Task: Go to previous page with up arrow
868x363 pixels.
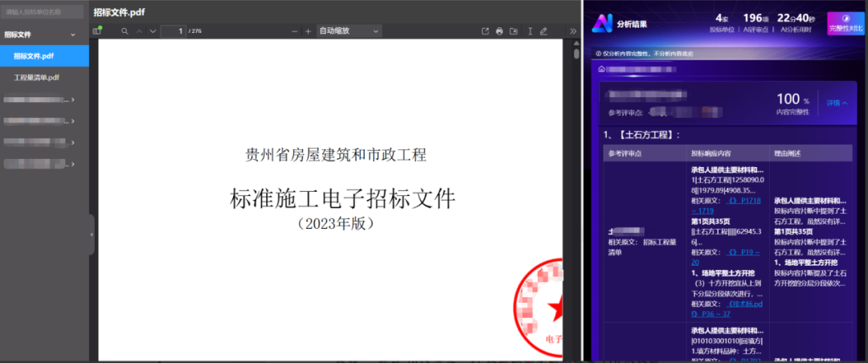Action: click(x=139, y=31)
